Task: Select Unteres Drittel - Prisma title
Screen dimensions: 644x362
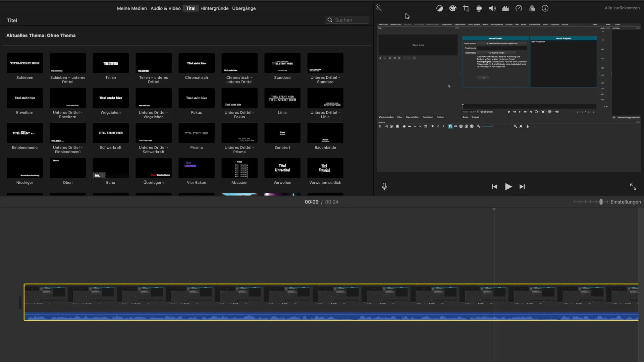Action: click(239, 133)
